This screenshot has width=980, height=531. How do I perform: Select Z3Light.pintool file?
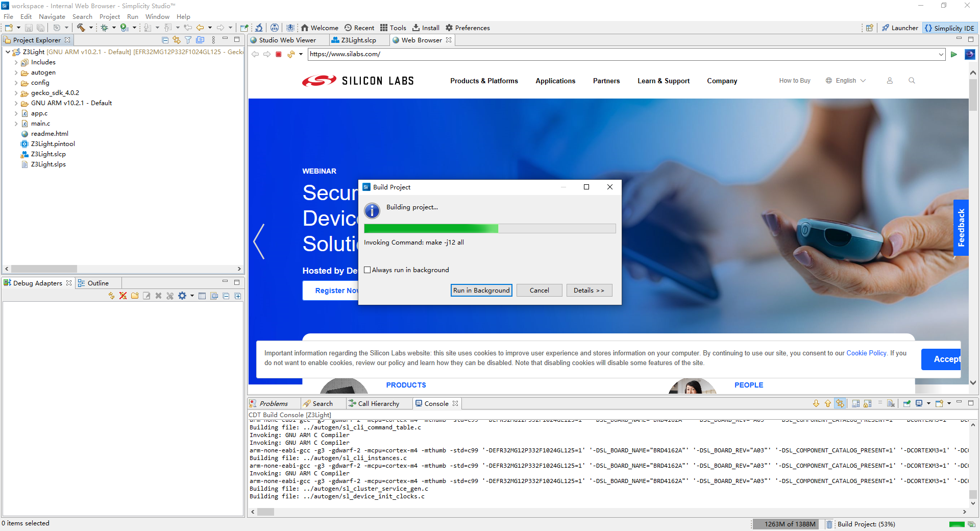click(x=53, y=144)
